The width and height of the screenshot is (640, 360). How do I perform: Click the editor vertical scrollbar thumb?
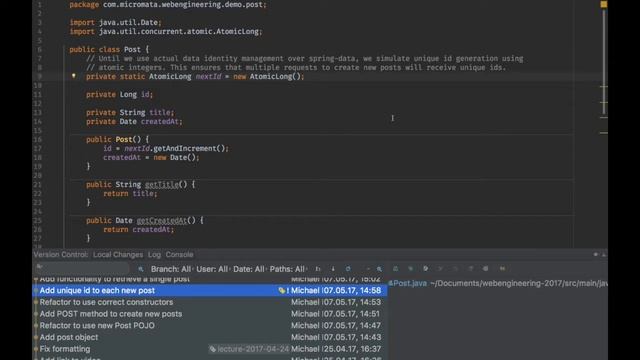(603, 61)
